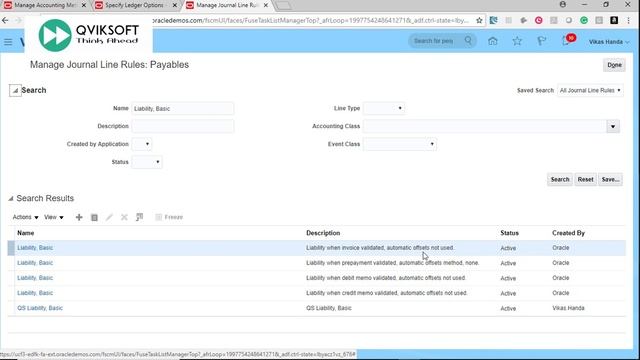The height and width of the screenshot is (360, 640).
Task: Open the Created by Application dropdown
Action: [142, 144]
